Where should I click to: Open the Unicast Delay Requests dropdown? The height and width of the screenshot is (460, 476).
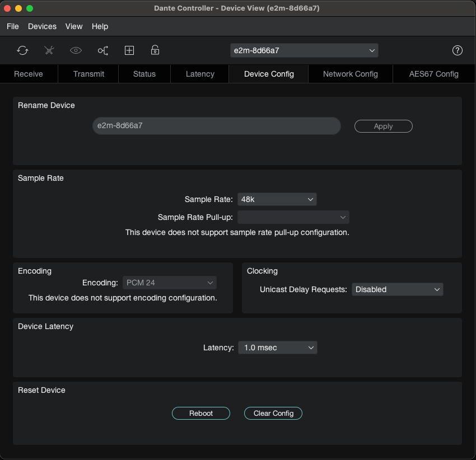point(398,289)
